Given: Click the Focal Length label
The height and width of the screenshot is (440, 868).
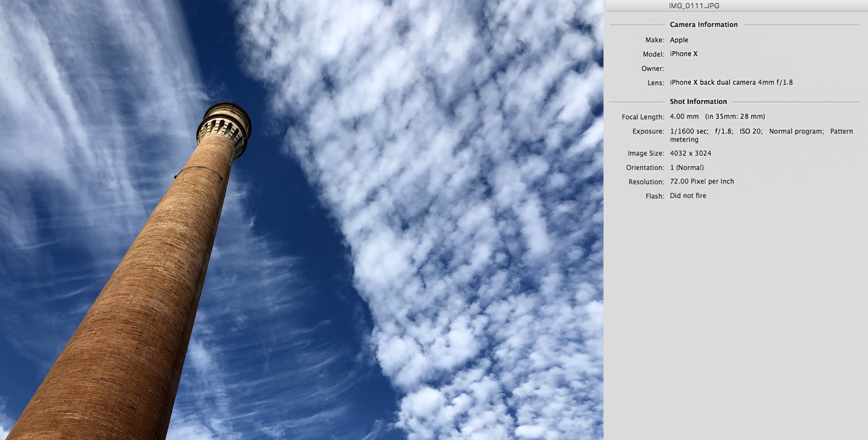Looking at the screenshot, I should [x=643, y=117].
